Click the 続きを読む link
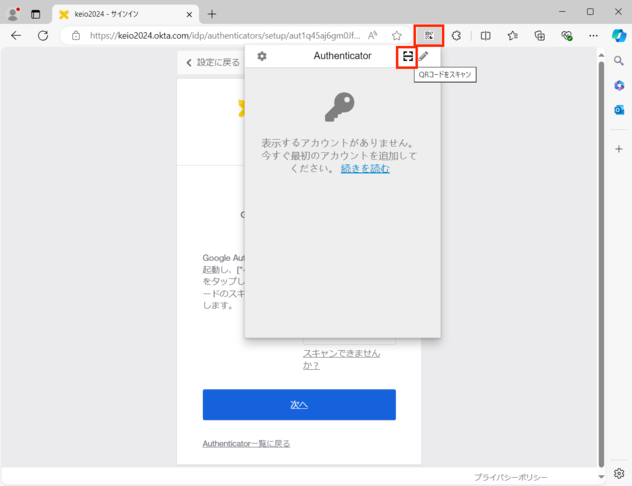The image size is (632, 486). click(x=365, y=169)
